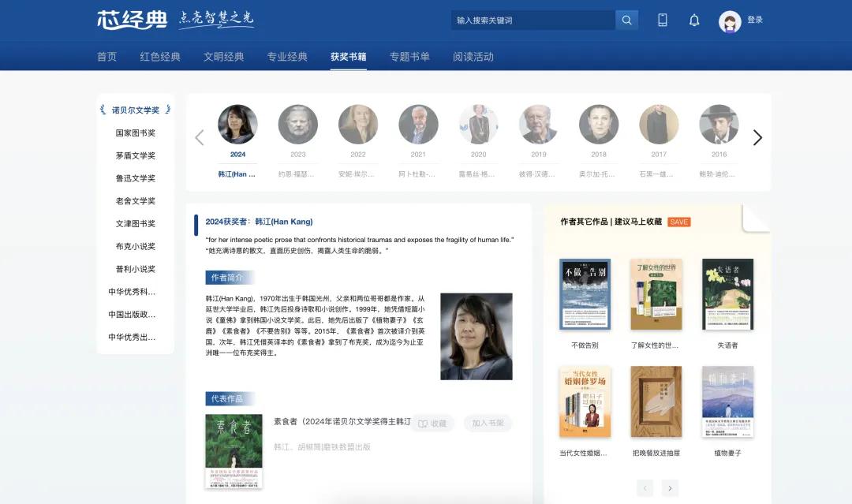Click the orange SAVE badge
The height and width of the screenshot is (504, 852).
pyautogui.click(x=678, y=222)
